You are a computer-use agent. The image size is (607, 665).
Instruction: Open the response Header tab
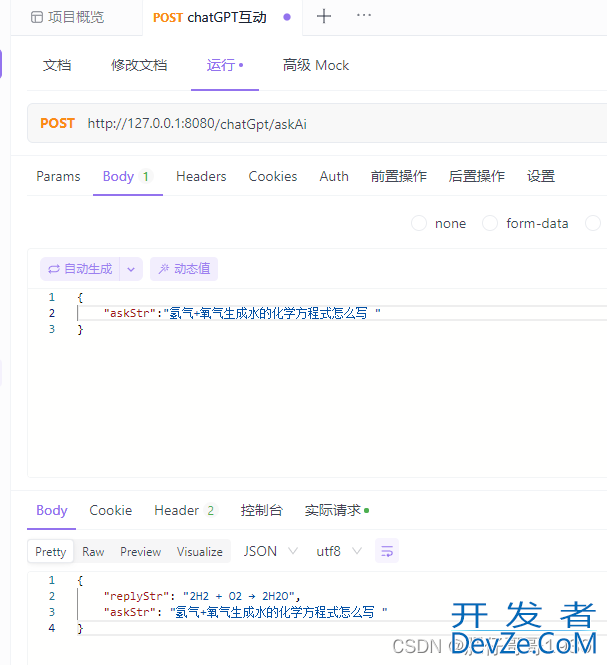pyautogui.click(x=185, y=511)
